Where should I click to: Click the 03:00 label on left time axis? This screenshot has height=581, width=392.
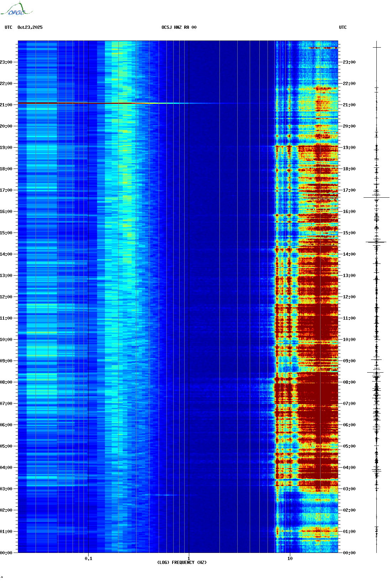click(x=6, y=489)
